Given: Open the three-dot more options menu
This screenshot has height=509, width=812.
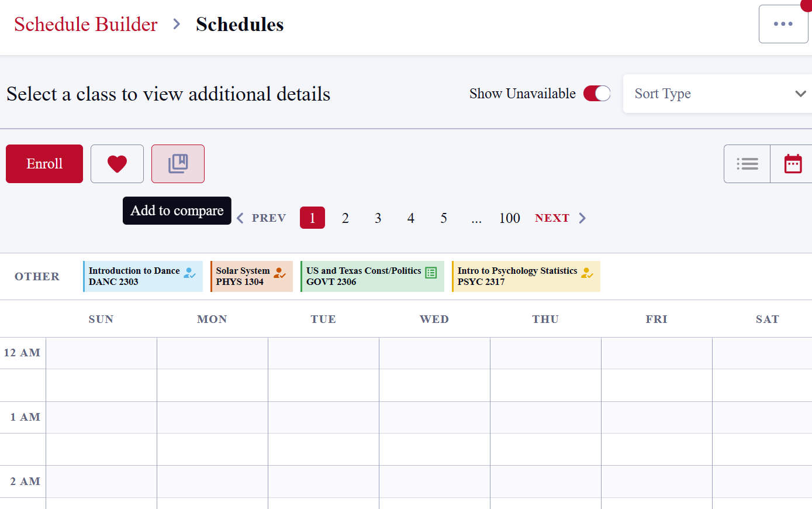Looking at the screenshot, I should pos(783,24).
